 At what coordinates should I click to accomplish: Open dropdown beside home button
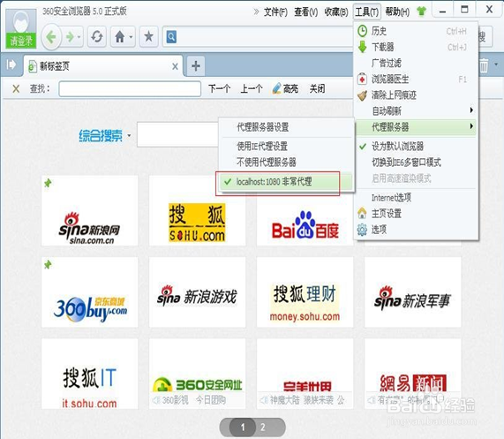pyautogui.click(x=132, y=37)
